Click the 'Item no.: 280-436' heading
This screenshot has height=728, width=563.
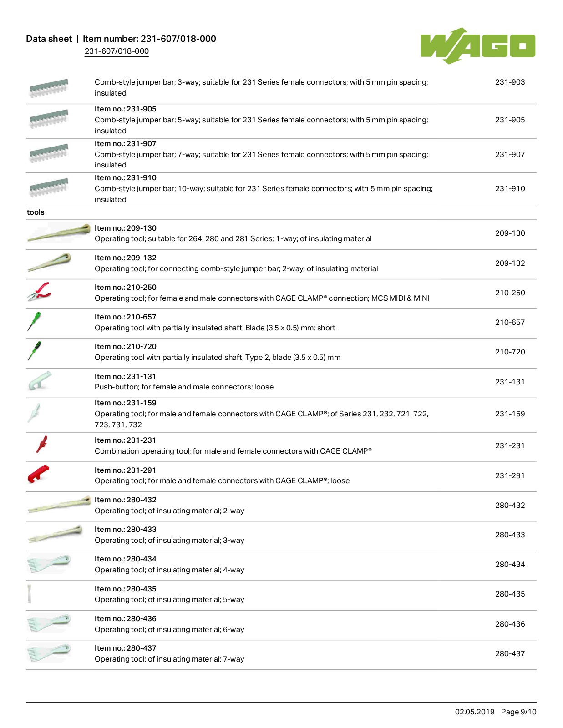pyautogui.click(x=126, y=618)
